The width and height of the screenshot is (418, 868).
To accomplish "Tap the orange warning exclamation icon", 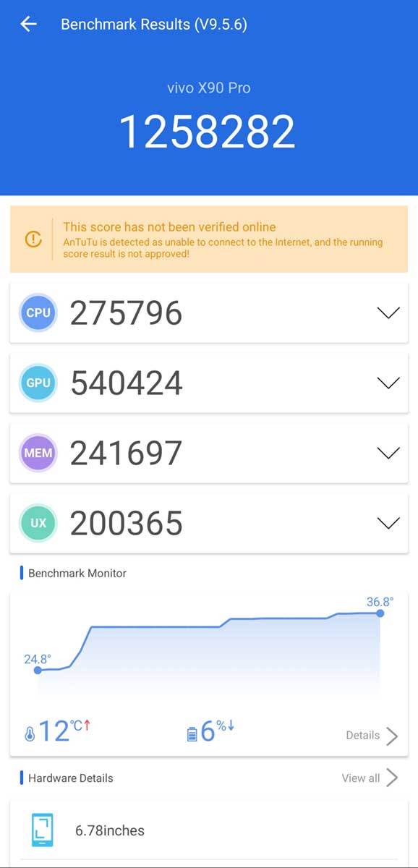I will 33,239.
